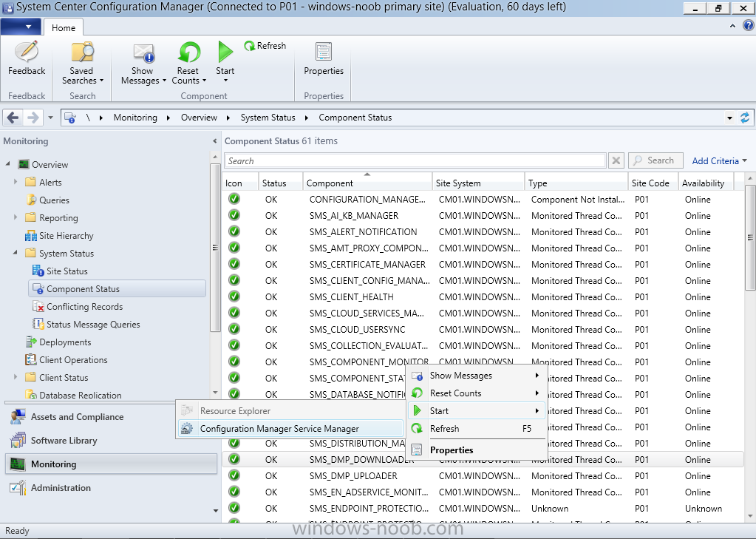Switch to Assets and Compliance workspace
This screenshot has height=539, width=756.
[77, 416]
